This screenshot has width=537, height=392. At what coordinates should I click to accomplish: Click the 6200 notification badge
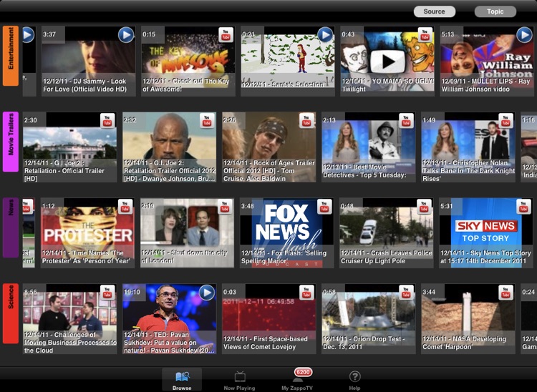pos(303,372)
